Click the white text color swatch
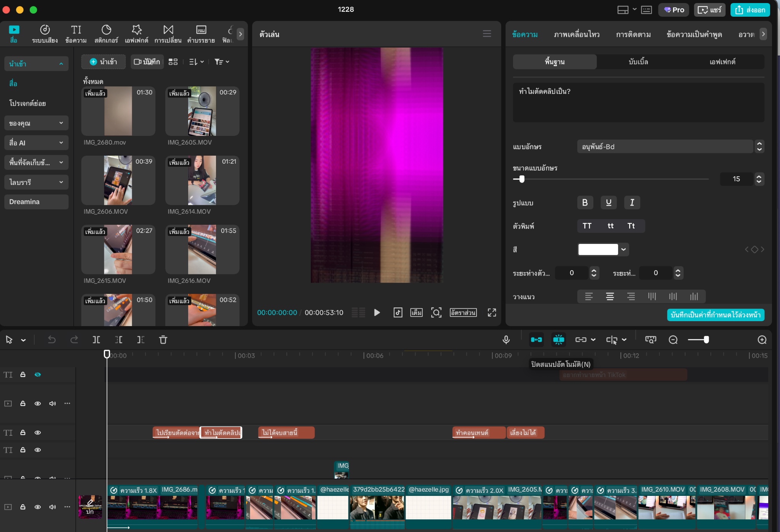This screenshot has height=532, width=780. (x=598, y=250)
